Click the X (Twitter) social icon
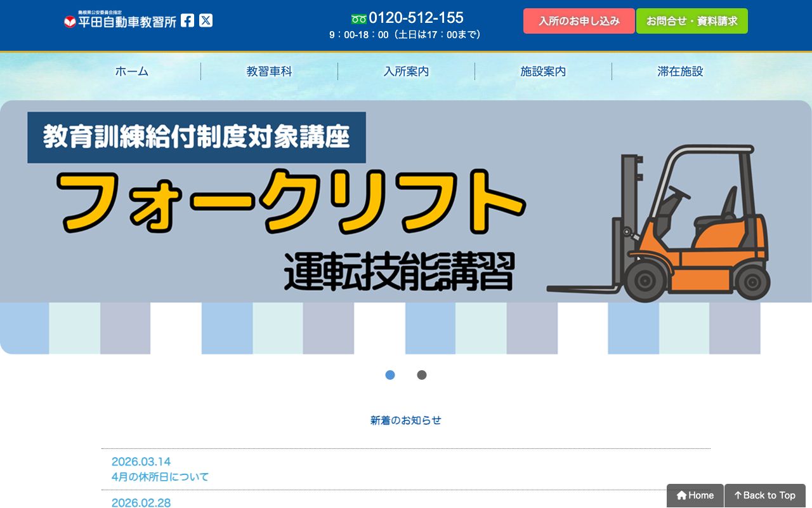 point(206,20)
